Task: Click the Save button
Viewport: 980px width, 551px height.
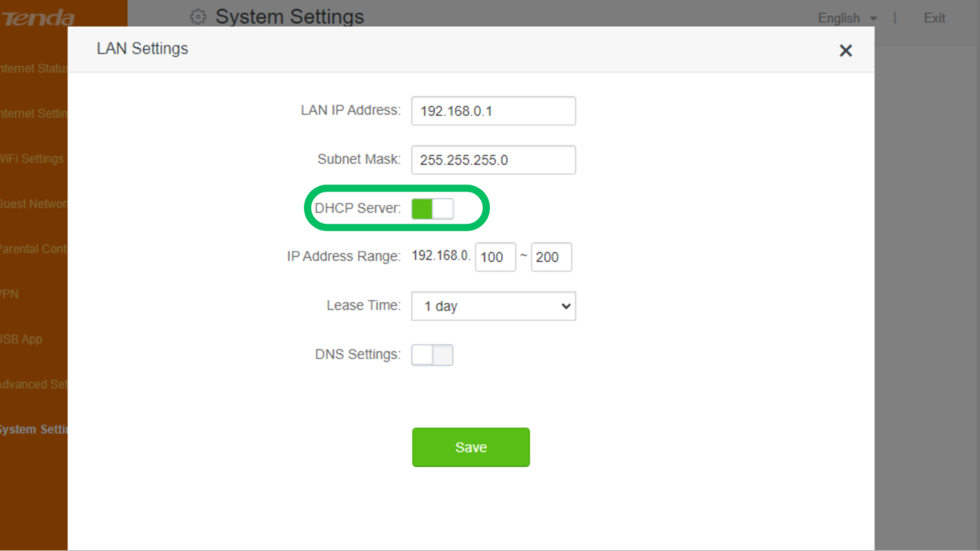Action: click(x=470, y=447)
